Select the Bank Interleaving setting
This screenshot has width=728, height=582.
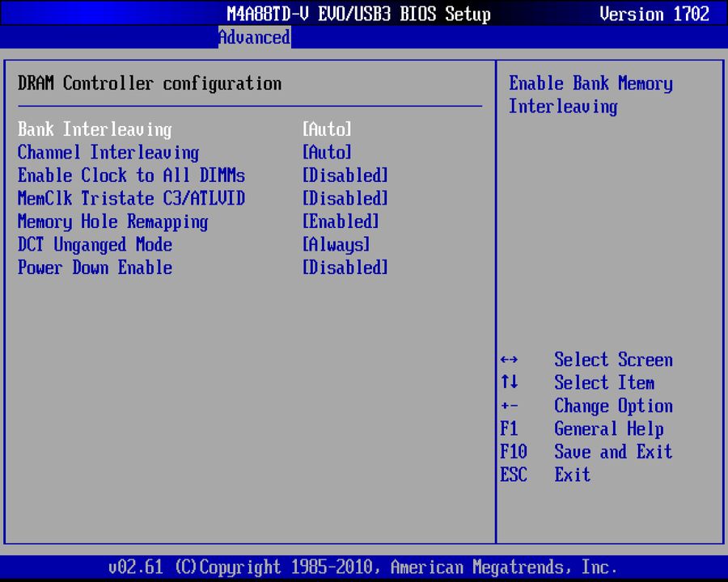pos(95,129)
